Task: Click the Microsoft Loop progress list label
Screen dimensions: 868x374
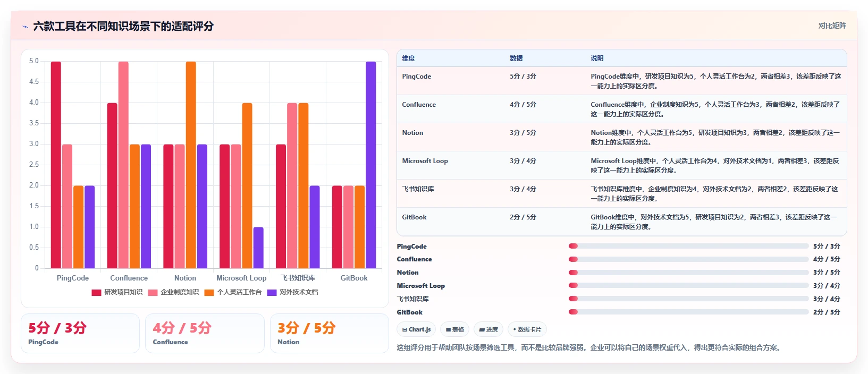Action: (x=421, y=286)
